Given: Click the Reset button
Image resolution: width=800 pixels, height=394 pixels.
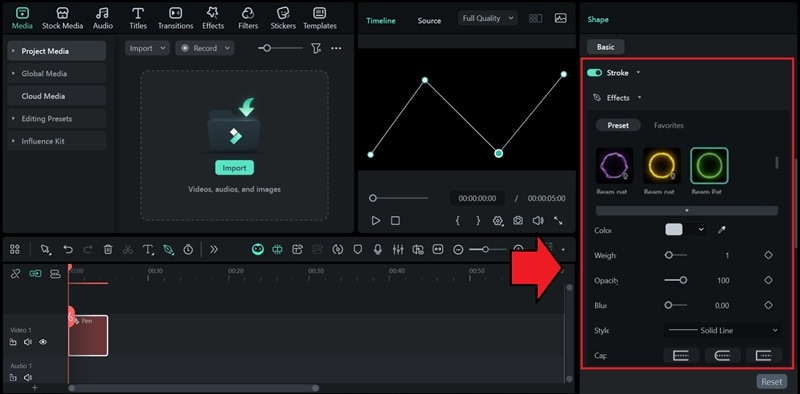Looking at the screenshot, I should 771,381.
